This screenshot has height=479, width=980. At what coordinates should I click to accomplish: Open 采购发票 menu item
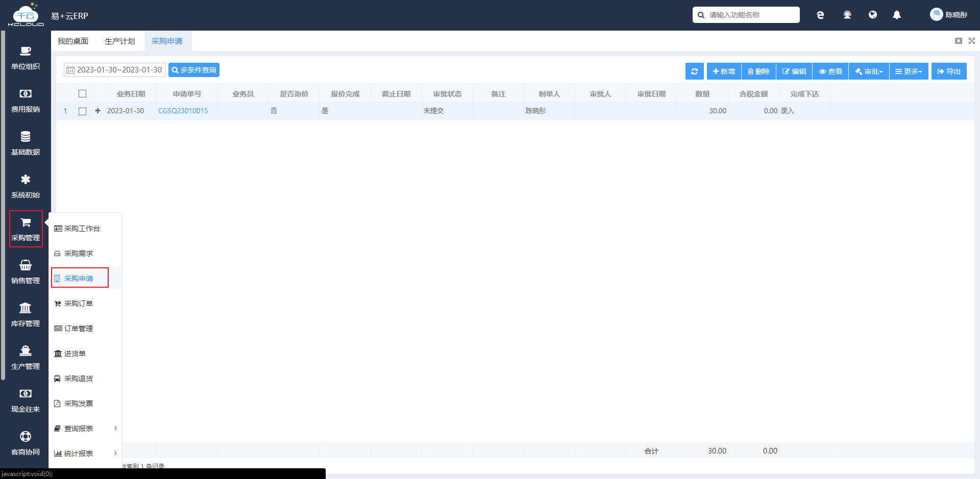tap(86, 404)
